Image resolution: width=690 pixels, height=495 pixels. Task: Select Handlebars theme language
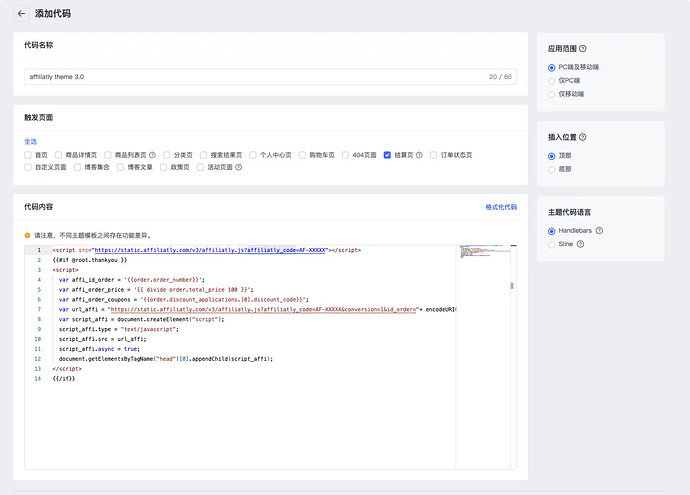pyautogui.click(x=551, y=231)
